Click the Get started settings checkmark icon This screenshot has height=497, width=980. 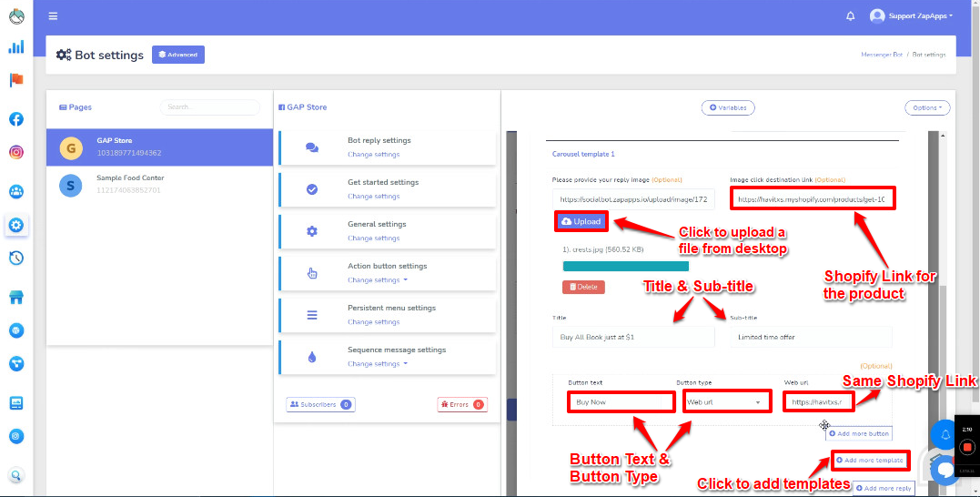click(x=312, y=189)
